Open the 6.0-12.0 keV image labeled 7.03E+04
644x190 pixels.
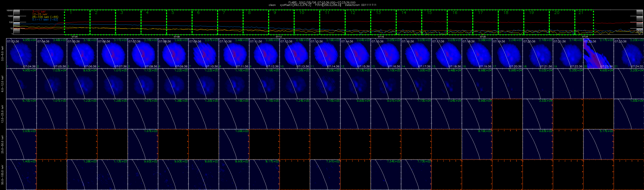pyautogui.click(x=52, y=84)
